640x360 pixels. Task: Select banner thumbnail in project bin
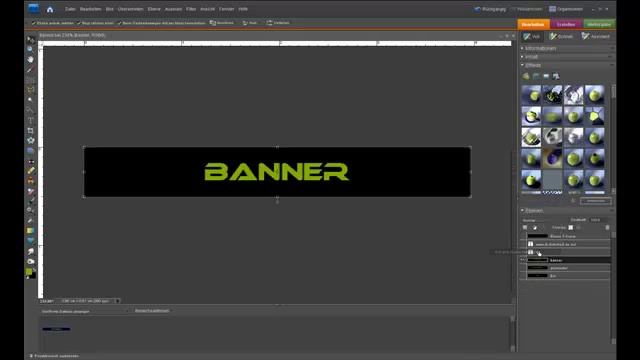tap(56, 329)
